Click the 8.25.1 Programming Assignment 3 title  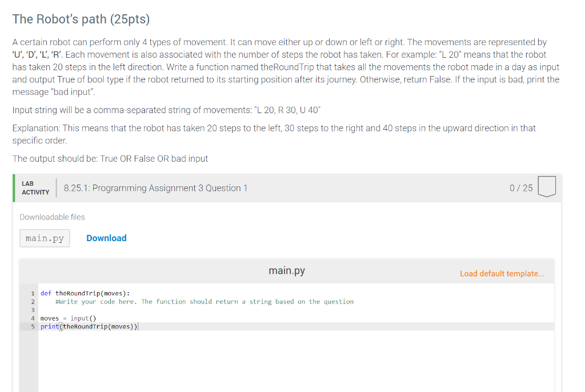click(x=155, y=188)
